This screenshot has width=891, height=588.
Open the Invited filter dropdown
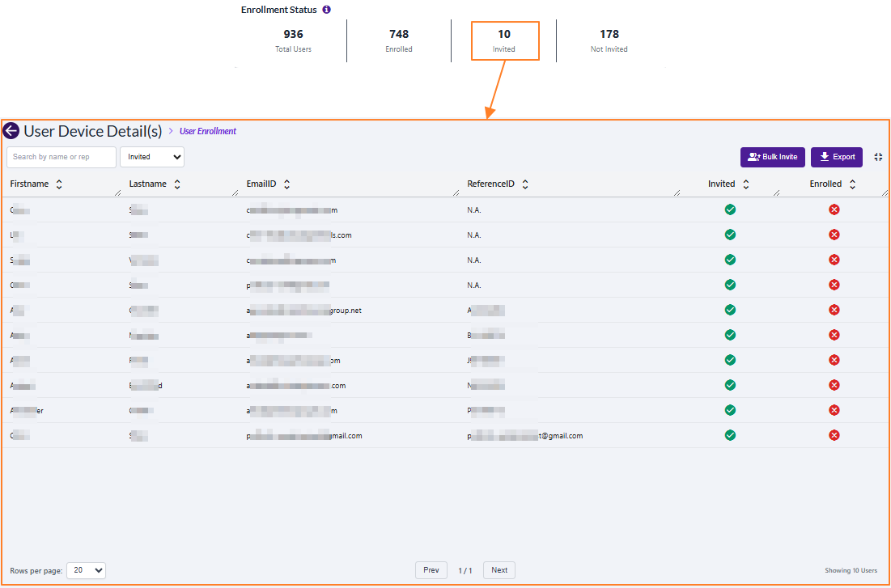(152, 157)
